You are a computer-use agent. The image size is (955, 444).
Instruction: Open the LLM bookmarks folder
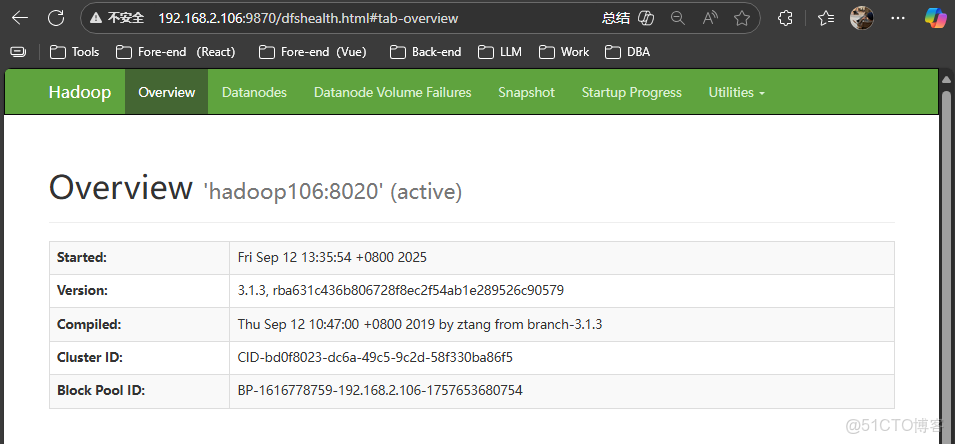tap(500, 52)
